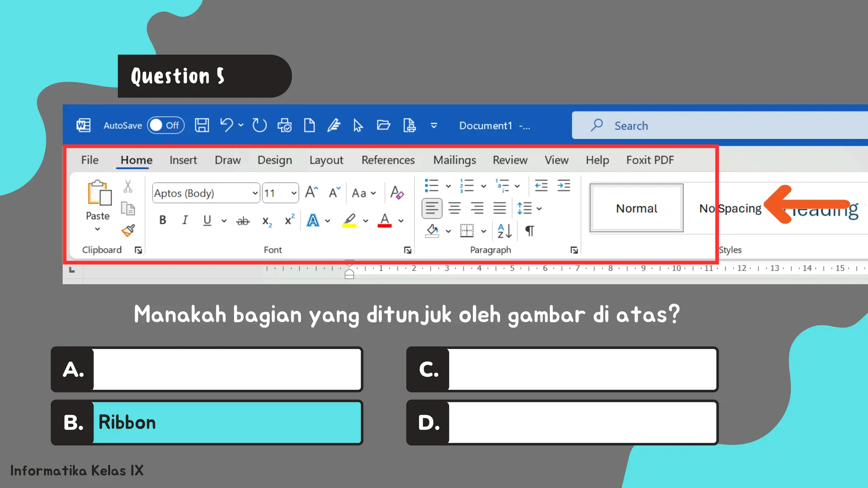The height and width of the screenshot is (488, 868).
Task: Toggle Align Left
Action: pos(432,208)
